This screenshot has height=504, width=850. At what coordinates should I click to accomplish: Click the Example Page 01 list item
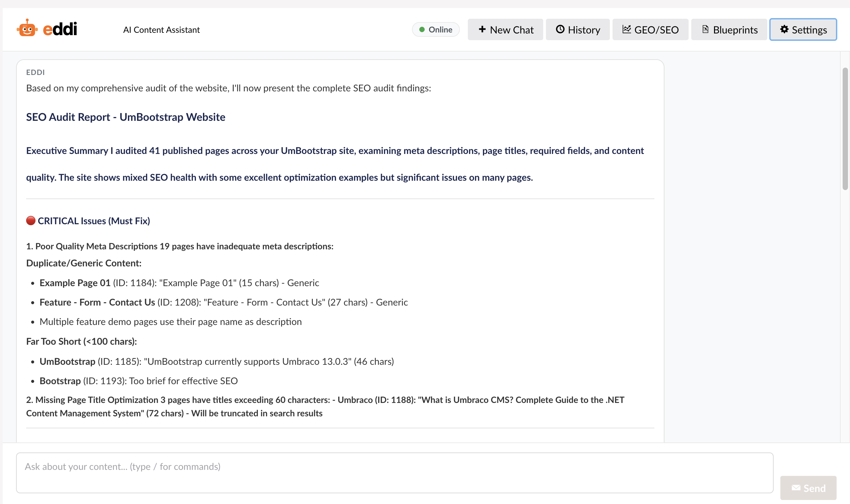[179, 283]
